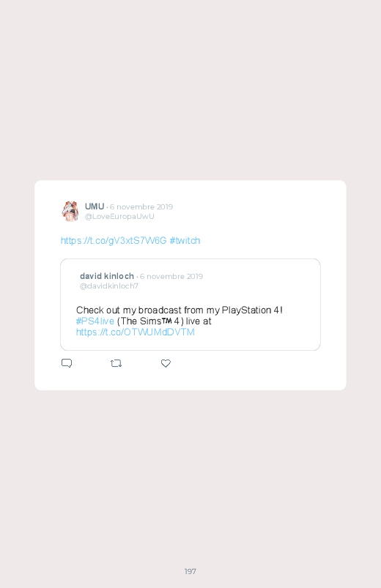Click 'PlayStation 4!' in the quoted tweet
Image resolution: width=381 pixels, height=588 pixels.
pos(252,310)
